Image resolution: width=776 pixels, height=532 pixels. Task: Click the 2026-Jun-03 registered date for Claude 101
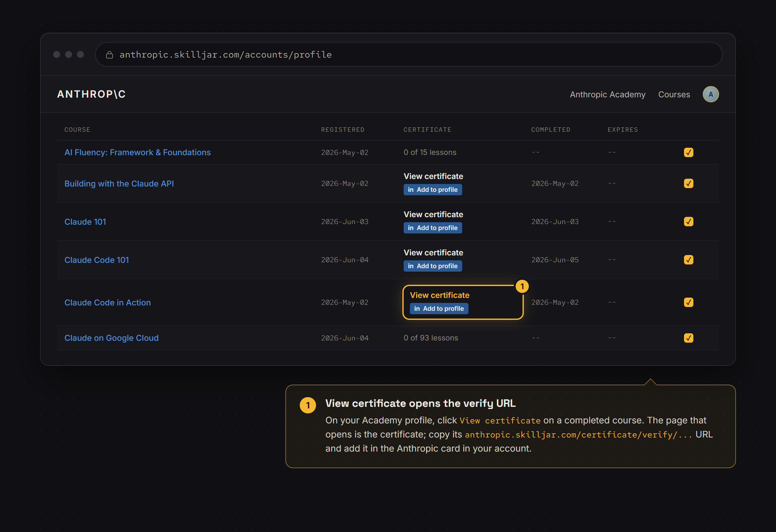345,222
